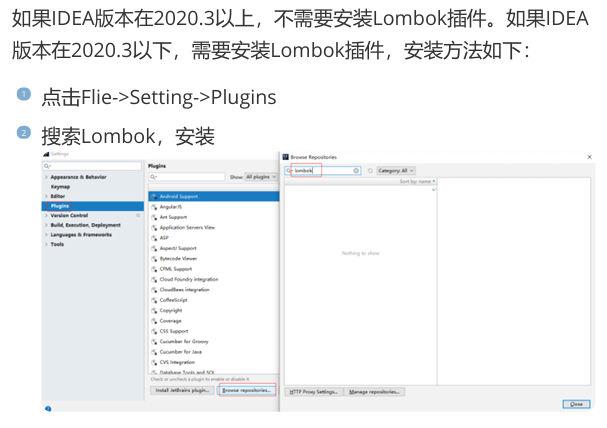607x428 pixels.
Task: Click the Settings window title icon
Action: (46, 154)
